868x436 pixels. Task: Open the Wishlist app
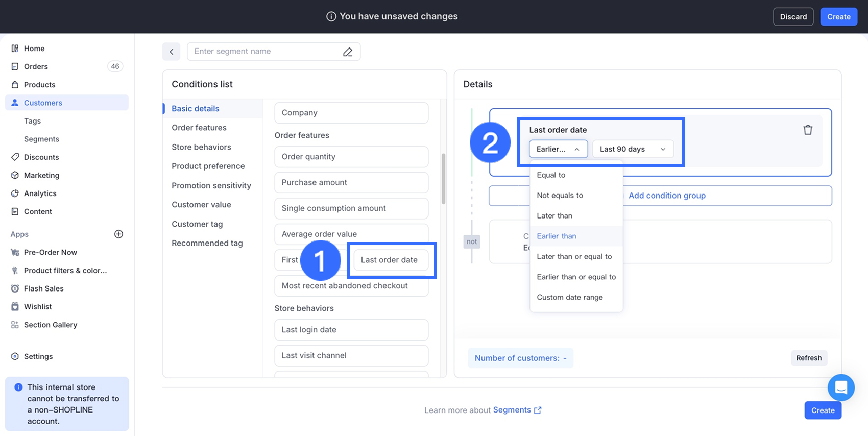click(38, 307)
